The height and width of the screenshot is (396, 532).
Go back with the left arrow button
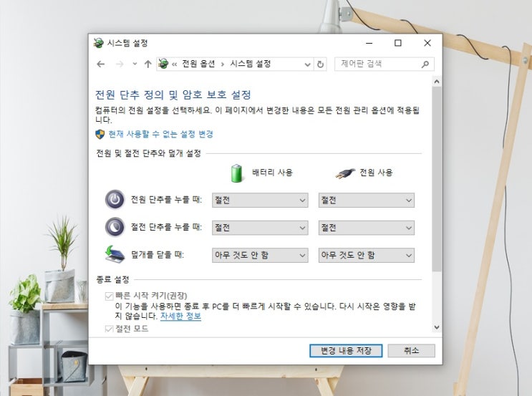[x=100, y=64]
